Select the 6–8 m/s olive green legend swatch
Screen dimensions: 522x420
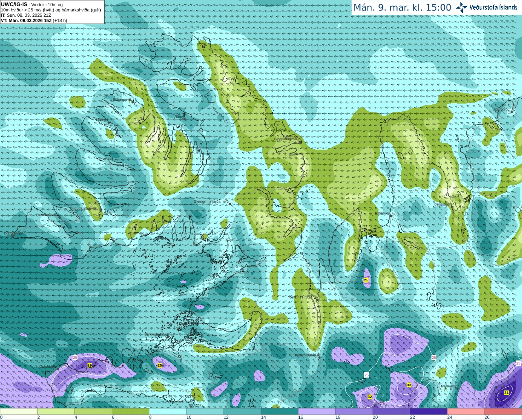click(130, 411)
